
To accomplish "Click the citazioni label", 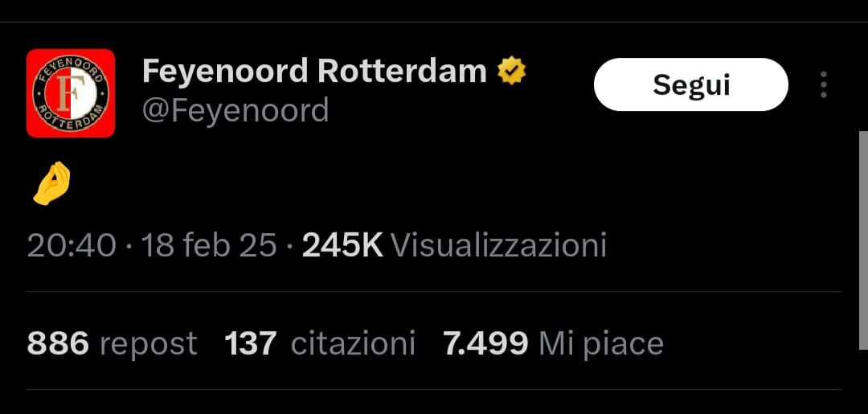I will (353, 343).
